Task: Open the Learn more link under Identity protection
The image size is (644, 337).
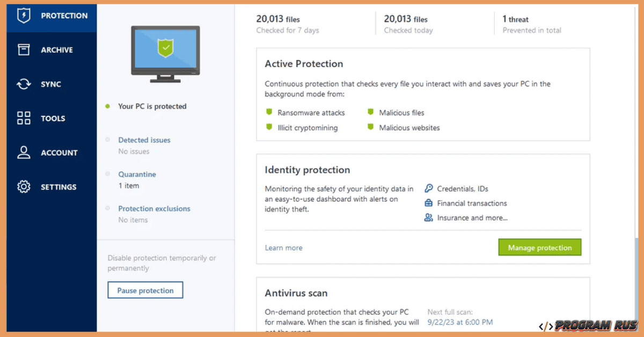Action: click(x=283, y=247)
